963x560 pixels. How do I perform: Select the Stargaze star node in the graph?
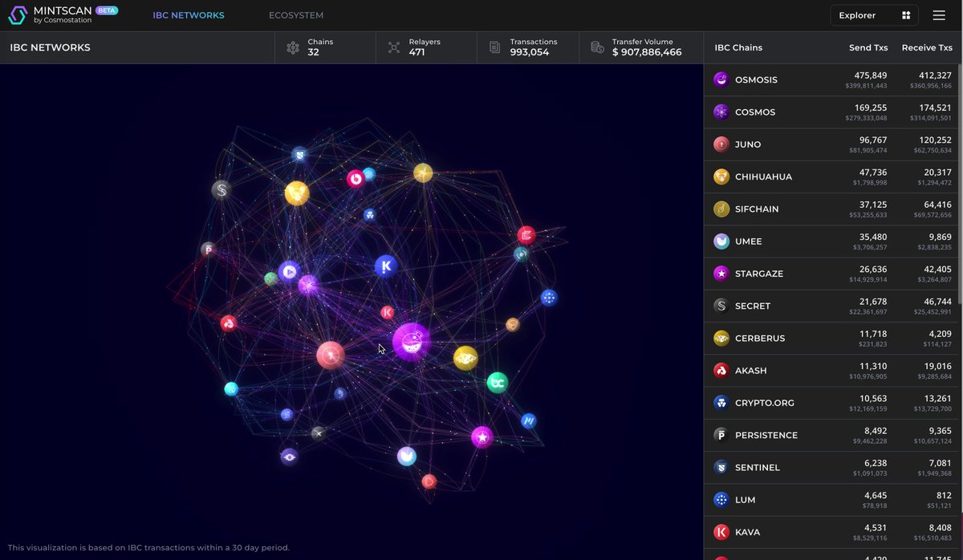(x=481, y=437)
